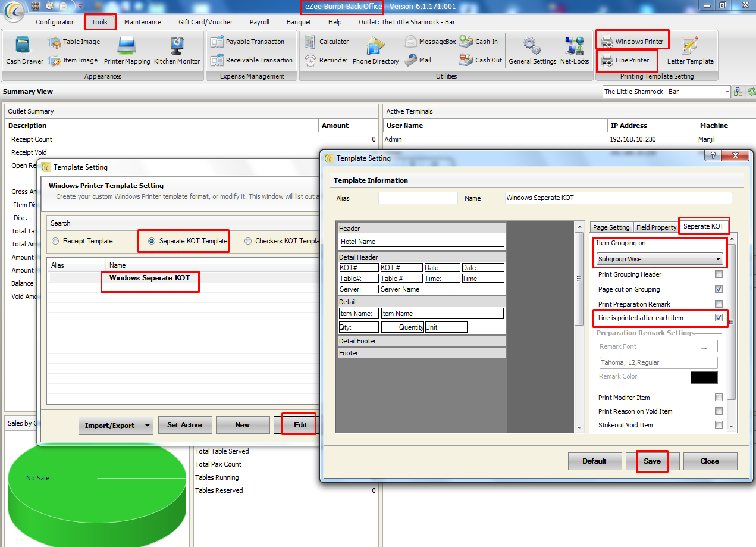The height and width of the screenshot is (547, 756).
Task: Click the Default button
Action: (594, 461)
